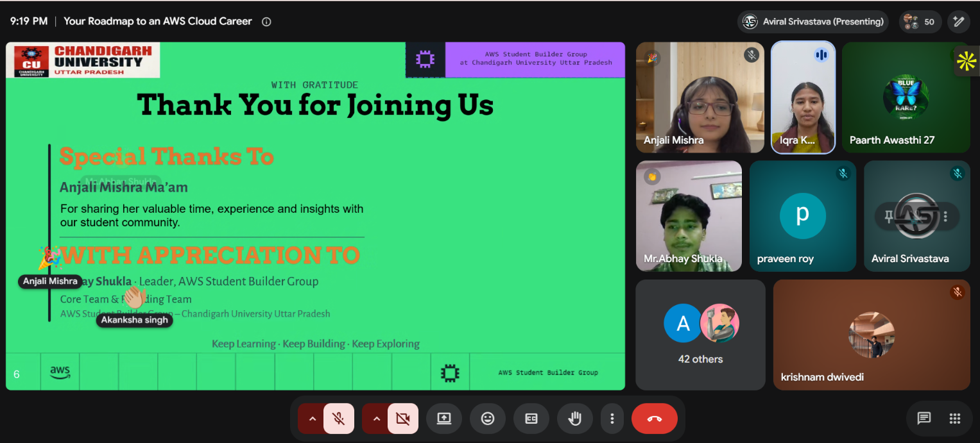Click the "Special Thanks To" slide text
Screen dimensions: 980x443
[x=167, y=157]
